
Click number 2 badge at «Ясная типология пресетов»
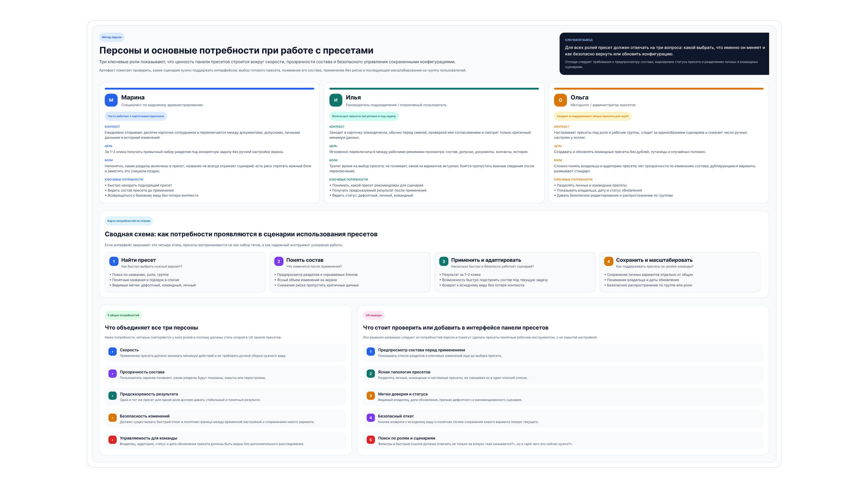pos(371,373)
